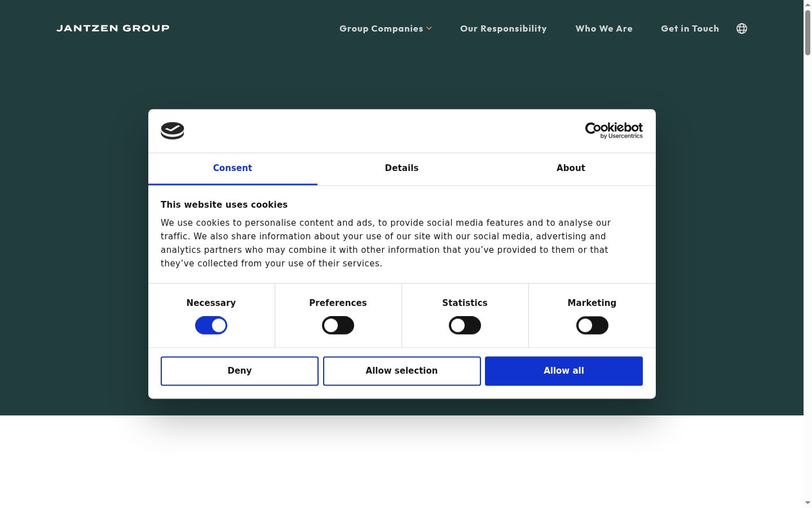Click the Allow selection button

click(x=401, y=371)
